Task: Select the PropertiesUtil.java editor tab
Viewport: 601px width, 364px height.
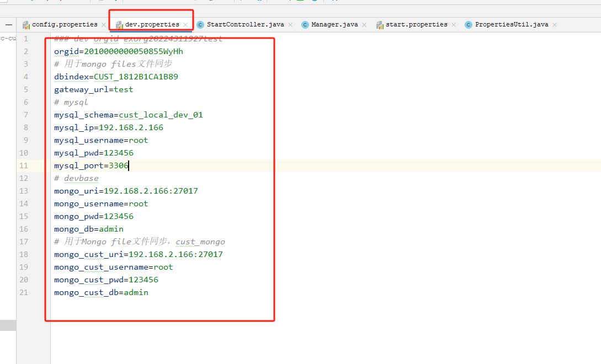Action: point(511,25)
